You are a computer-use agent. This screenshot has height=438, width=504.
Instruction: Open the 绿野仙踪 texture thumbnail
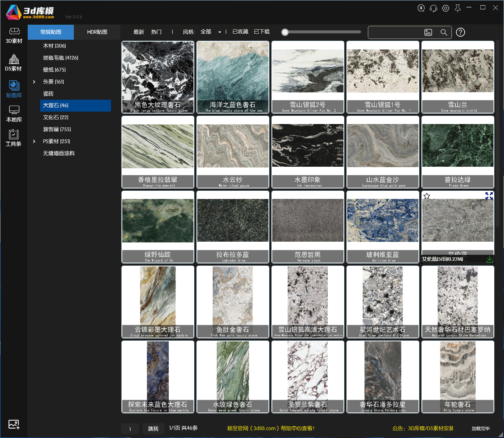(x=158, y=227)
